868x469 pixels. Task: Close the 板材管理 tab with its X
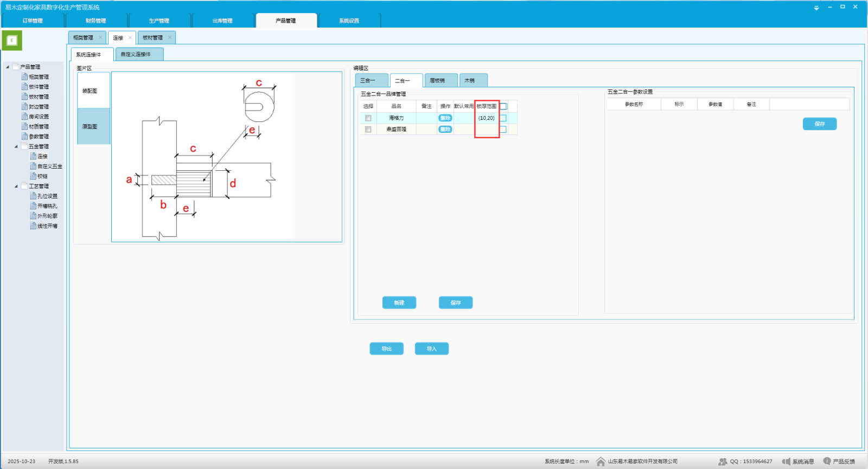pos(170,37)
